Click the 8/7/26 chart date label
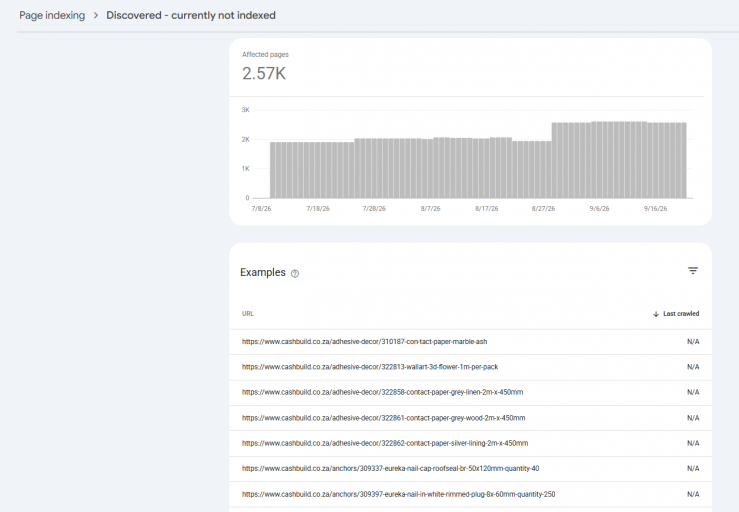Screen dimensions: 739x512 point(430,208)
